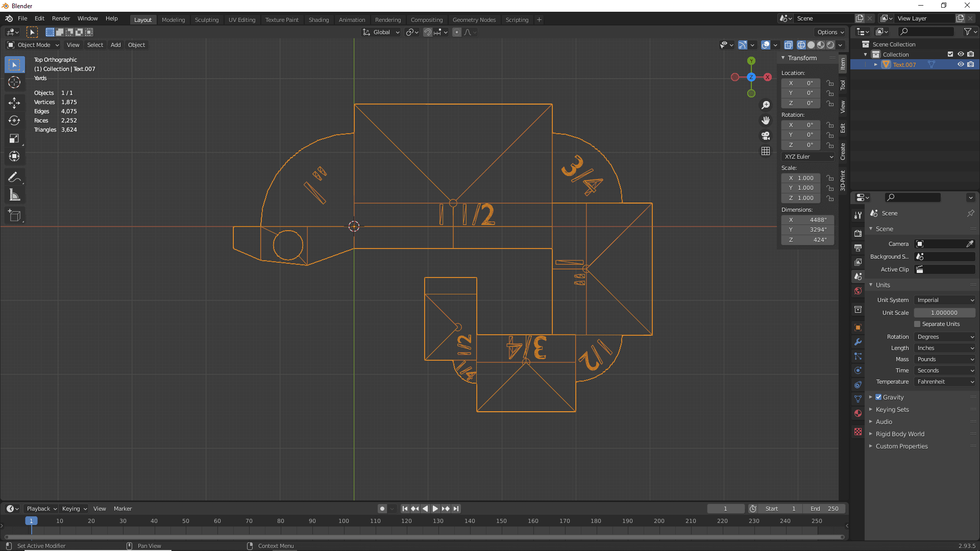Activate the Transform tool
This screenshot has height=551, width=980.
click(x=14, y=156)
